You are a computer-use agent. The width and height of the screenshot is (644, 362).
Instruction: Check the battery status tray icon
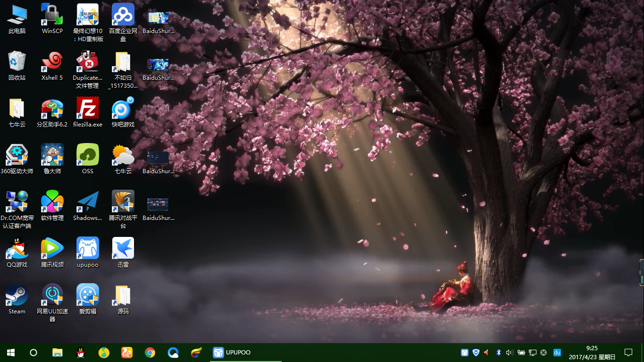pos(521,353)
